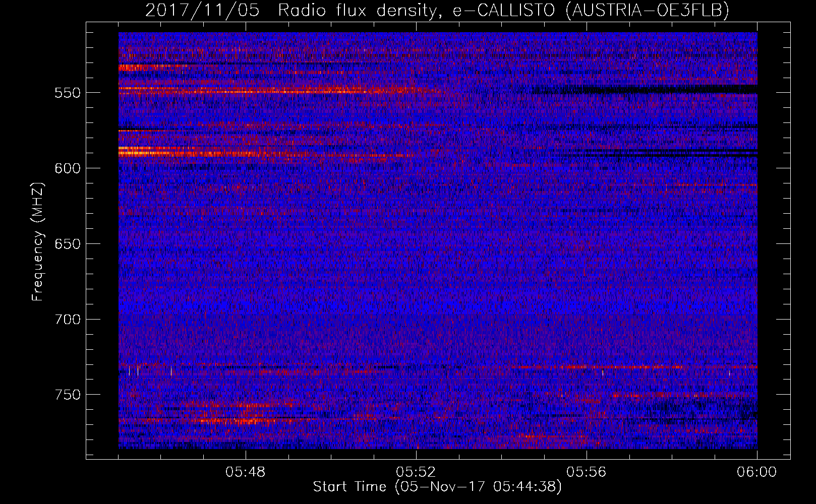Click the '05:56' time axis label
Screen dimensions: 816x504
point(587,472)
